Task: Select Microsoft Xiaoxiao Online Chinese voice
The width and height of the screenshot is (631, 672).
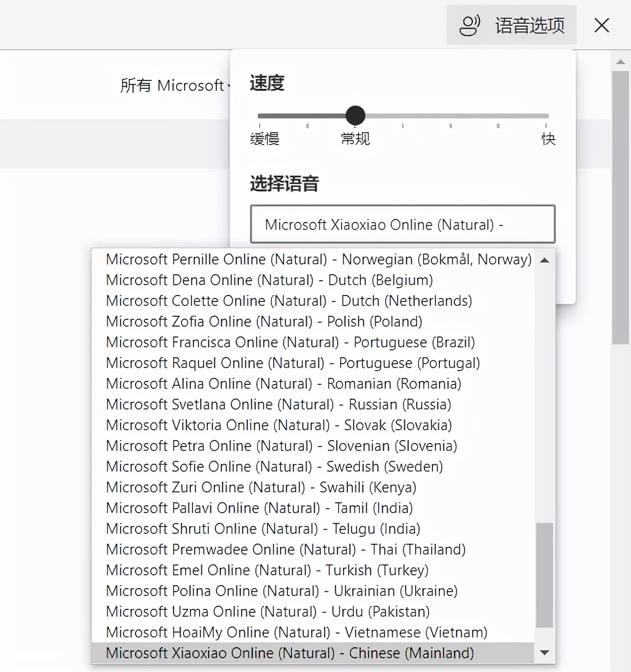Action: [x=290, y=652]
